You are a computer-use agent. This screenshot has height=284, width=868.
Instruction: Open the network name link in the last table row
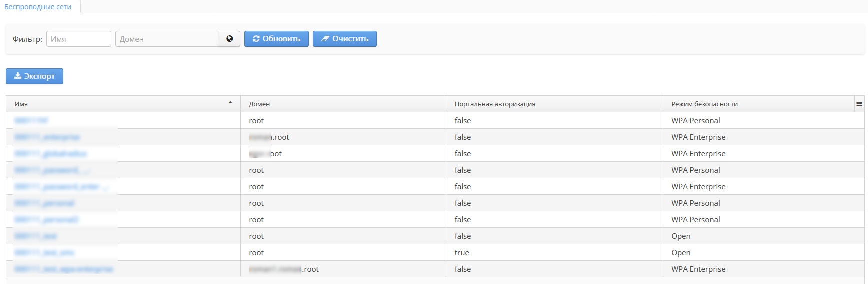click(64, 269)
